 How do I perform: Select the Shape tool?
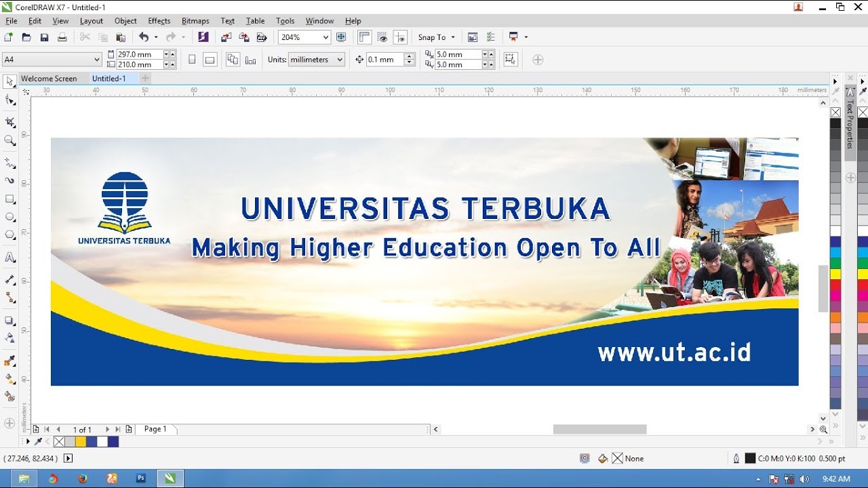9,100
